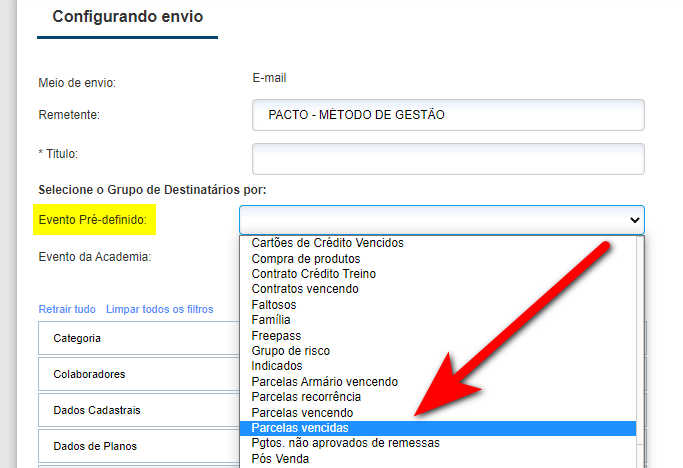This screenshot has width=683, height=468.
Task: Pick 'Indicados' from the list
Action: (277, 366)
